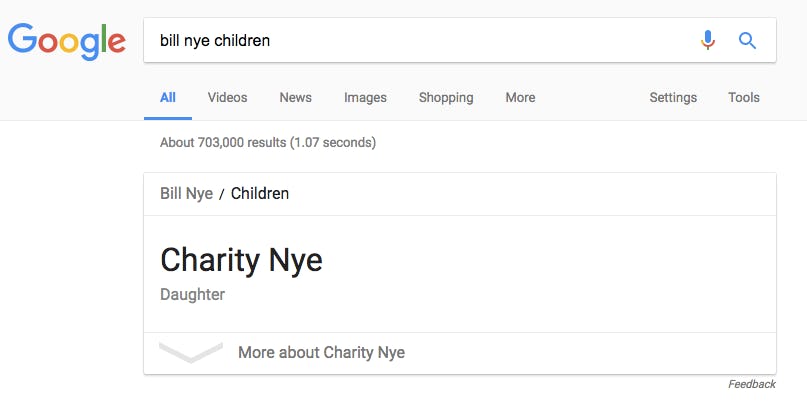The width and height of the screenshot is (807, 405).
Task: Go to the News tab
Action: [295, 98]
